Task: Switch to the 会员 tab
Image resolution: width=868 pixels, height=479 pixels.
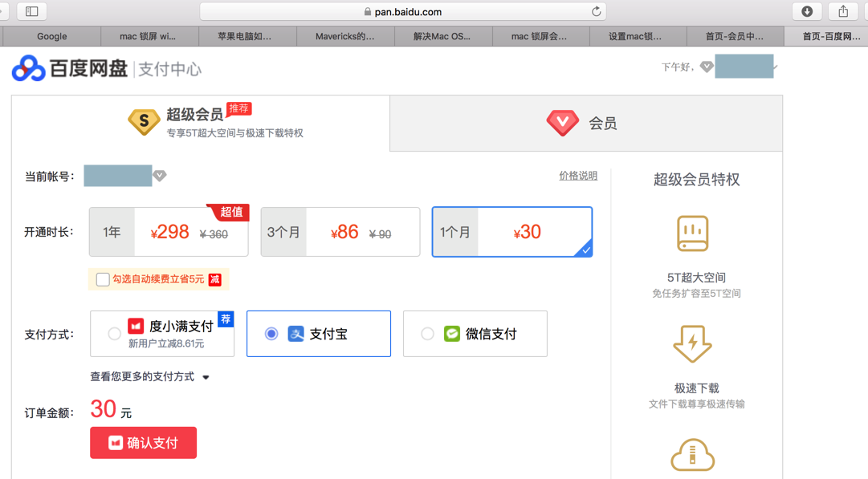Action: (x=586, y=123)
